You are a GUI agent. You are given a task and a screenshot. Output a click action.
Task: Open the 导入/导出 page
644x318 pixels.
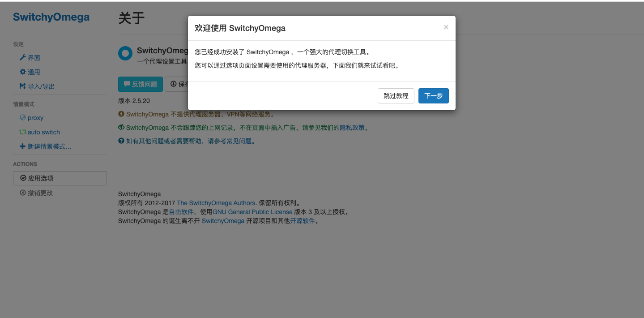tap(41, 86)
